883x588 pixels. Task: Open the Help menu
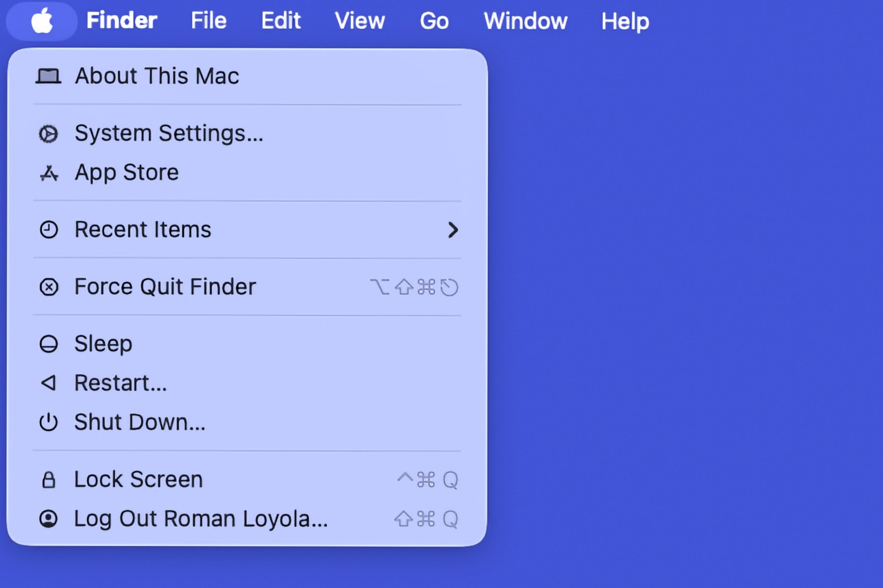(625, 21)
